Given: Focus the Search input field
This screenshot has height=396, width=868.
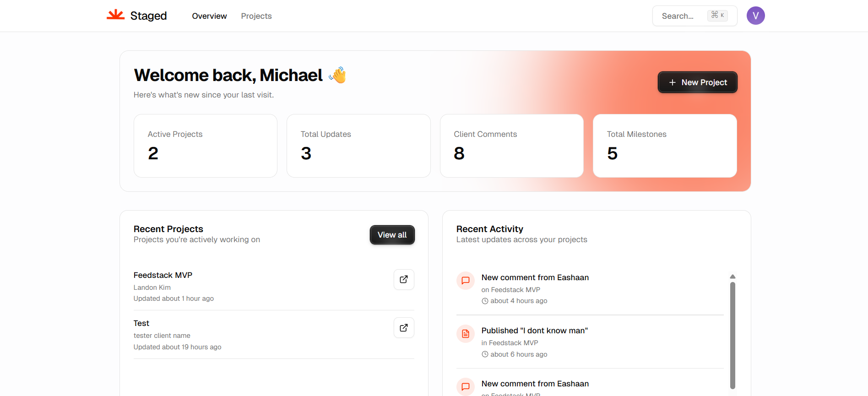Looking at the screenshot, I should click(x=694, y=16).
